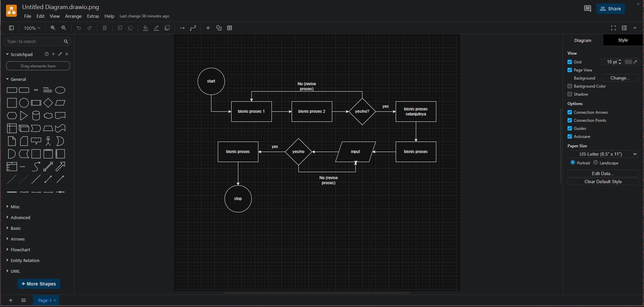Click the redo arrow icon

[x=90, y=28]
